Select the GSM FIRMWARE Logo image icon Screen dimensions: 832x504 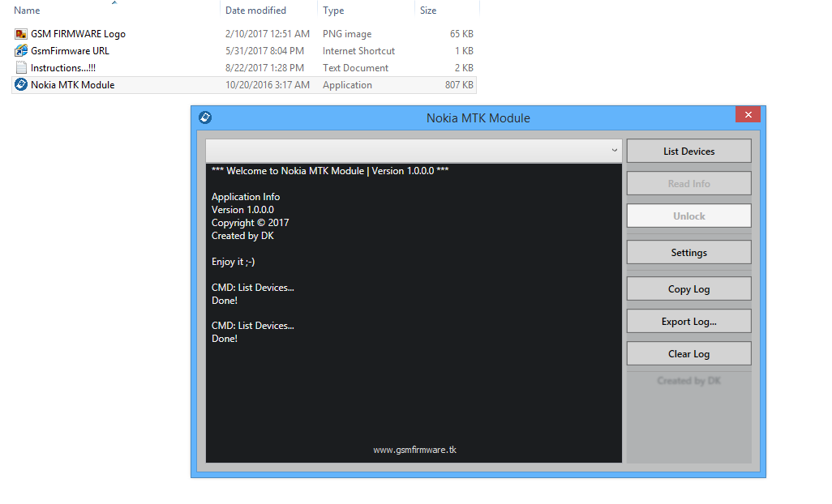point(21,34)
